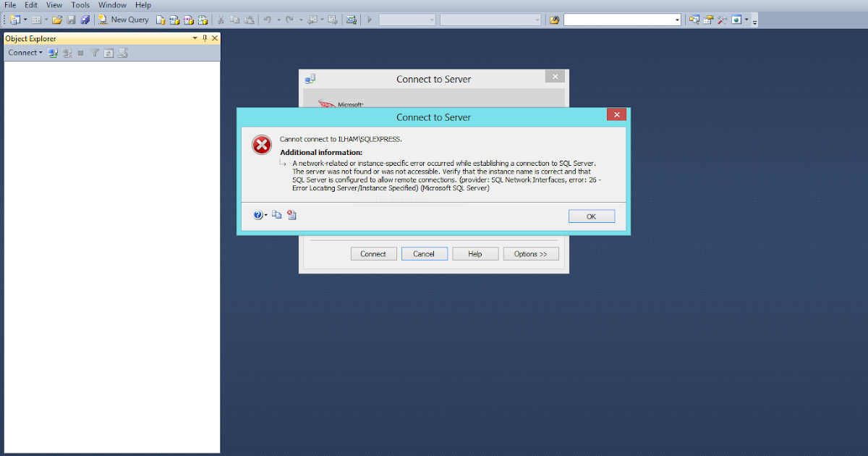
Task: Click the Toolbox hammer and wrench icon
Action: 722,20
